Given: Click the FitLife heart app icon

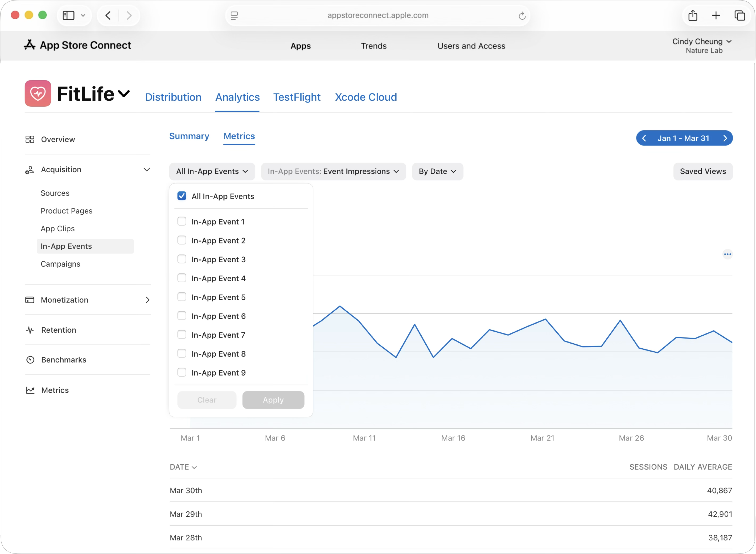Looking at the screenshot, I should [x=38, y=93].
